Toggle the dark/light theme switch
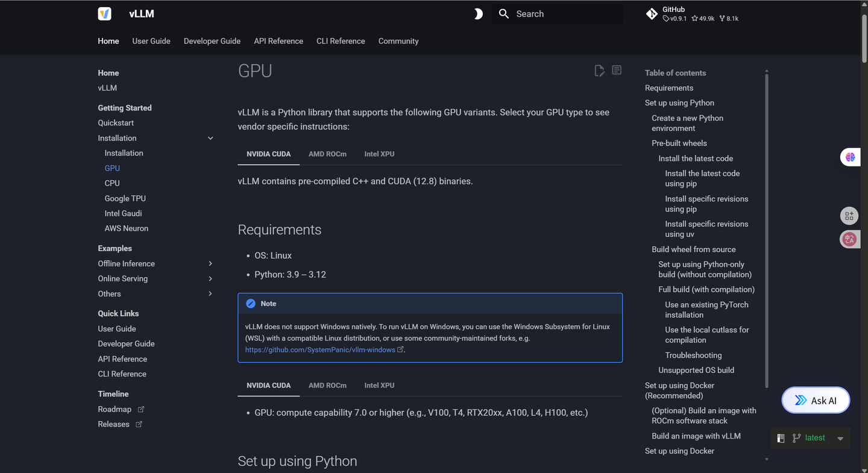The width and height of the screenshot is (868, 473). click(x=477, y=14)
